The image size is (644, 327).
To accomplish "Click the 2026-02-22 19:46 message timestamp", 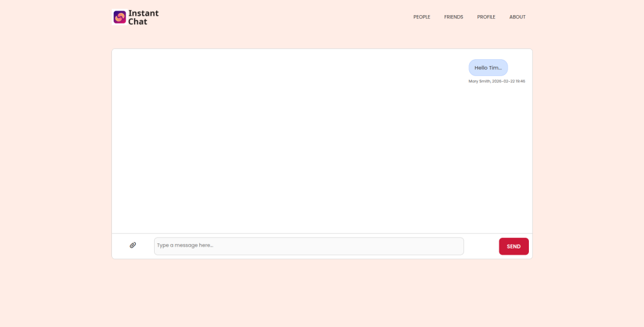I will (x=509, y=81).
